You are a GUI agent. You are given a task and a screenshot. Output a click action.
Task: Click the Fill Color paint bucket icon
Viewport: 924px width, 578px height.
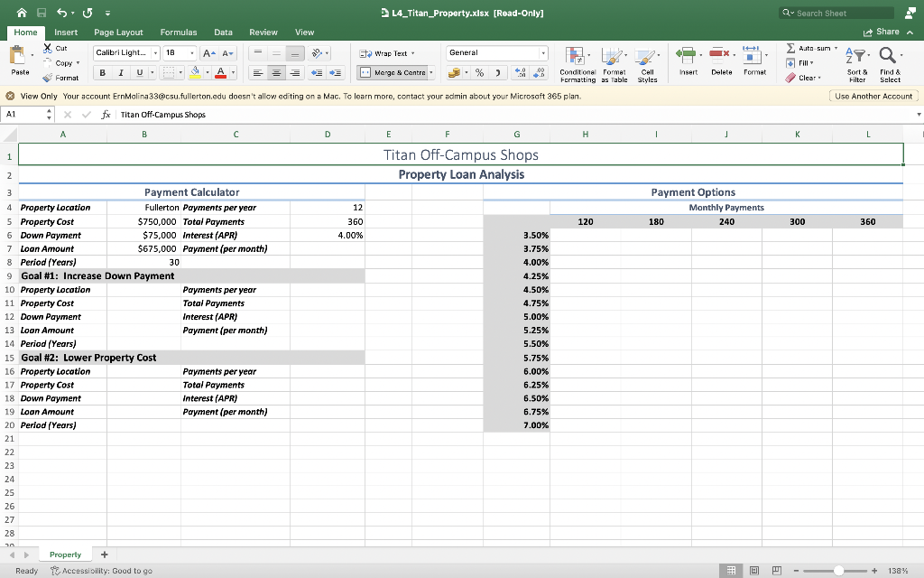point(196,72)
